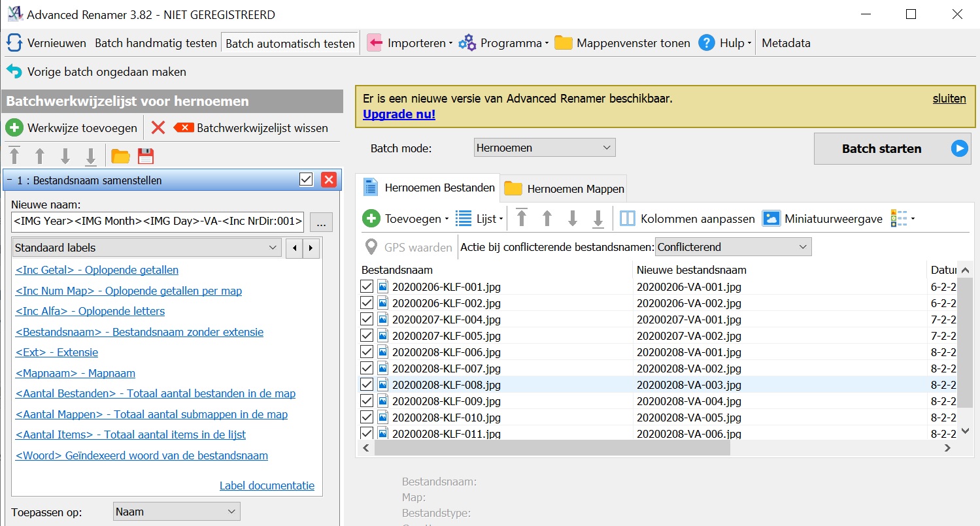The width and height of the screenshot is (980, 526).
Task: Save method list with floppy disk icon
Action: tap(145, 156)
